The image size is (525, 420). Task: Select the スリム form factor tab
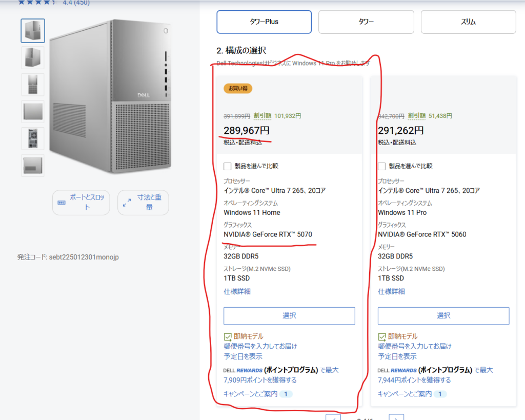468,22
